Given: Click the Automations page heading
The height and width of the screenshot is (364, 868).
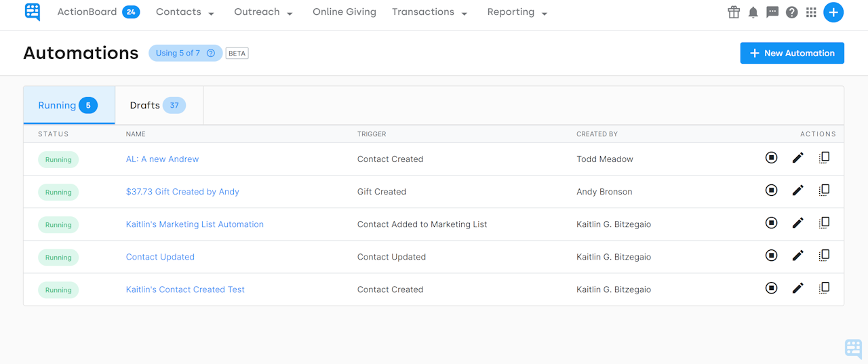Looking at the screenshot, I should [81, 53].
